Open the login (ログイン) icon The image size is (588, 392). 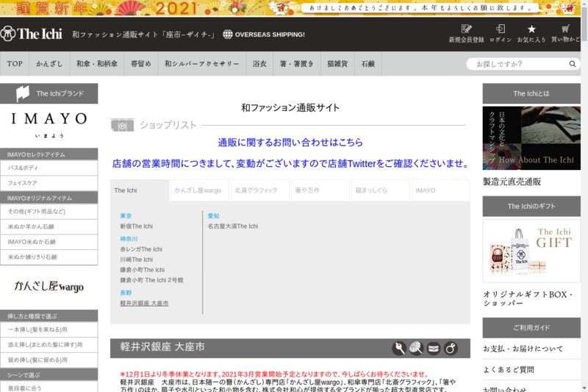[x=500, y=29]
